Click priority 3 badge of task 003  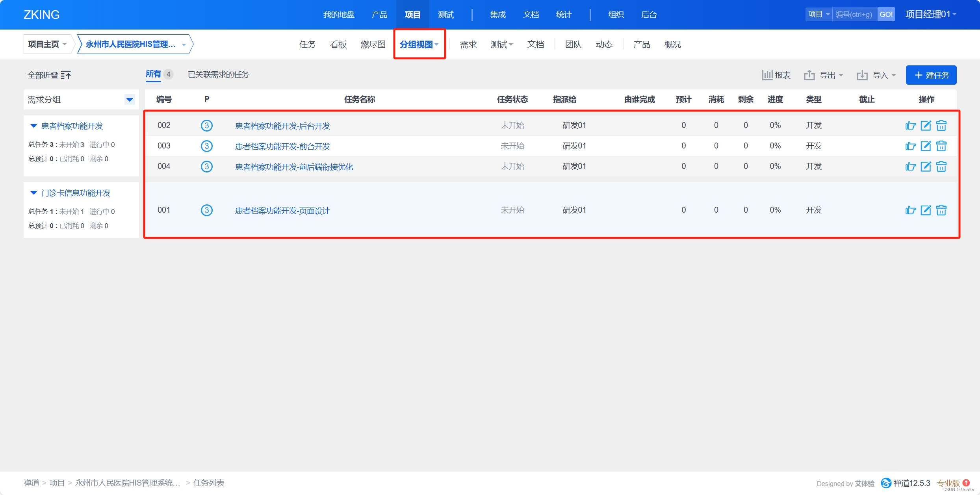[207, 146]
